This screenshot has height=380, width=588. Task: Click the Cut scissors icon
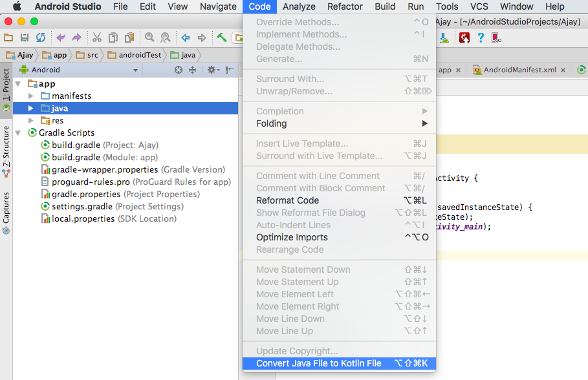pos(97,38)
